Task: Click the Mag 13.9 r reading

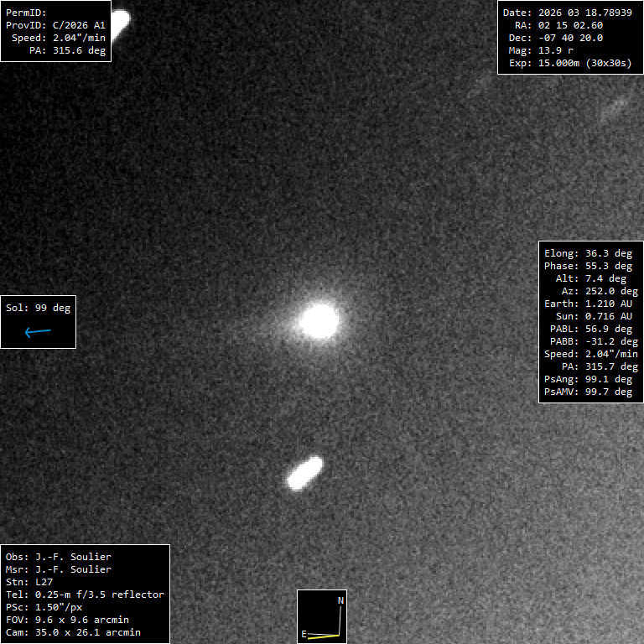Action: [547, 50]
